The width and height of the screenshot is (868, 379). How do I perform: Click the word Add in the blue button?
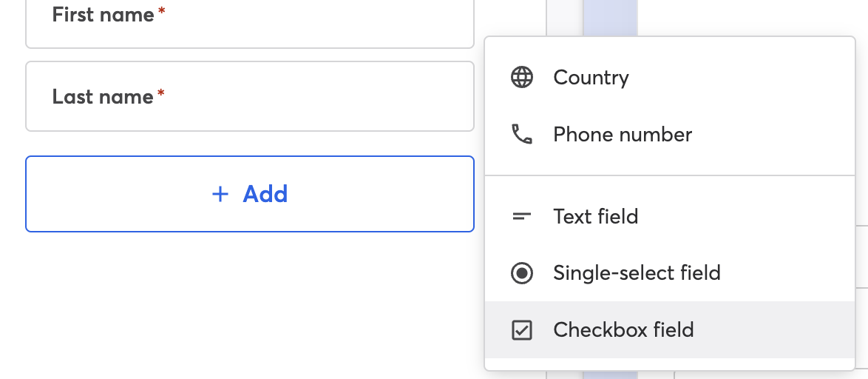coord(265,194)
